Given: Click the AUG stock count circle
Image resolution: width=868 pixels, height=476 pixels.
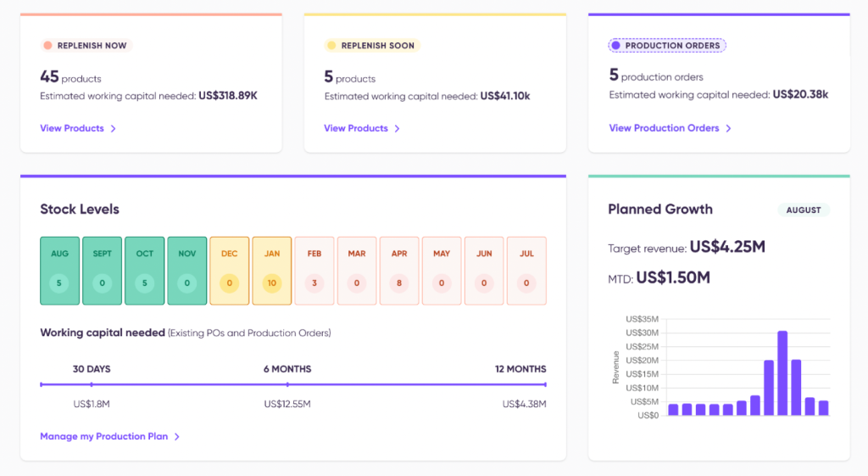Looking at the screenshot, I should click(59, 283).
